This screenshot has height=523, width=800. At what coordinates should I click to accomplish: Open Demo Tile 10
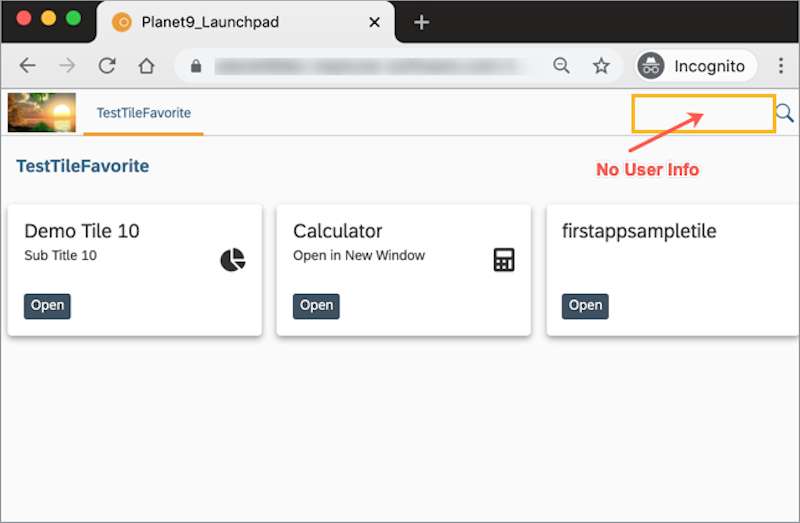click(47, 305)
